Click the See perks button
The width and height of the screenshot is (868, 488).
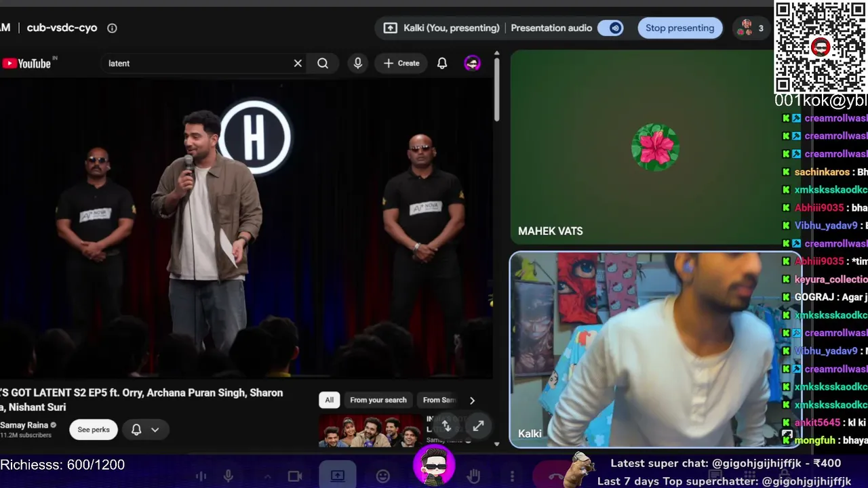point(94,430)
